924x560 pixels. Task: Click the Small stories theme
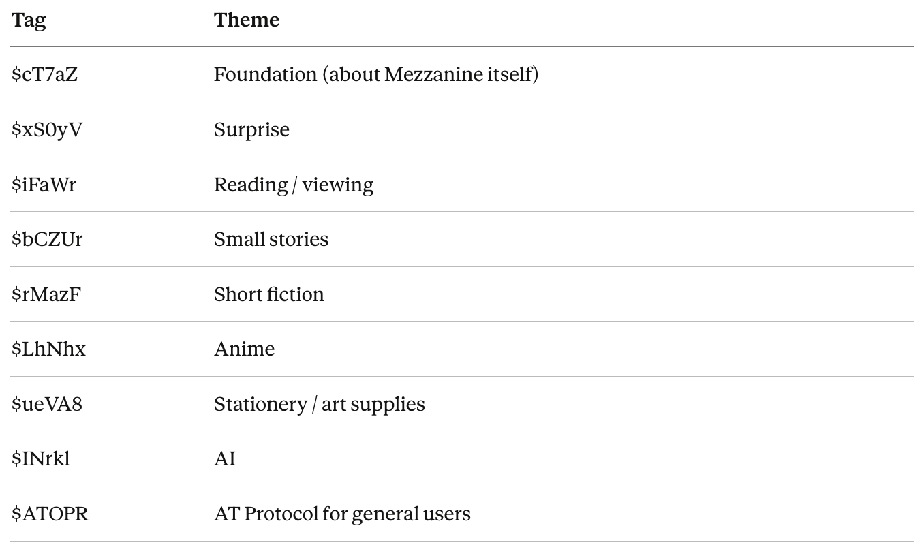pos(271,239)
